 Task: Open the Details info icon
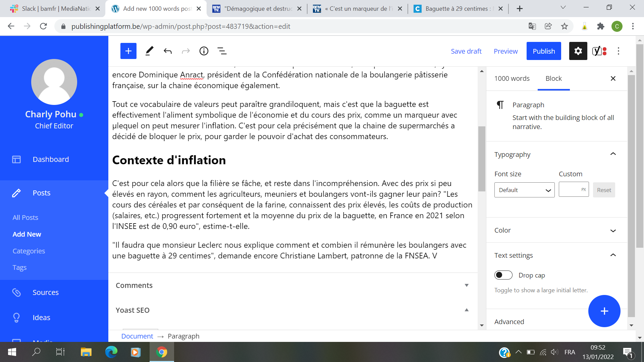pos(204,51)
